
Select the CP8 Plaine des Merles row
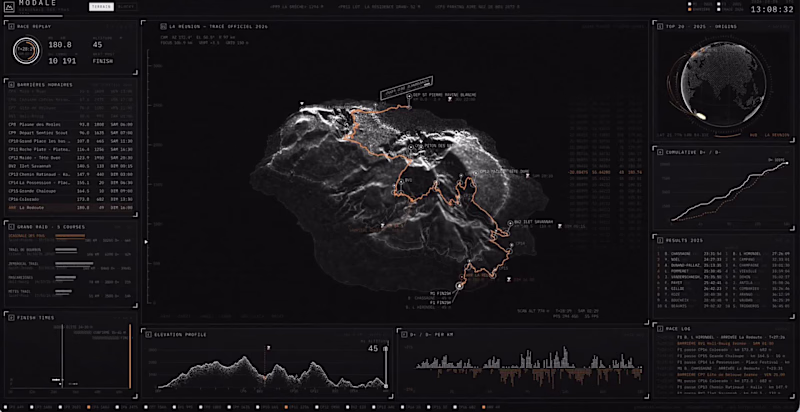(x=71, y=124)
